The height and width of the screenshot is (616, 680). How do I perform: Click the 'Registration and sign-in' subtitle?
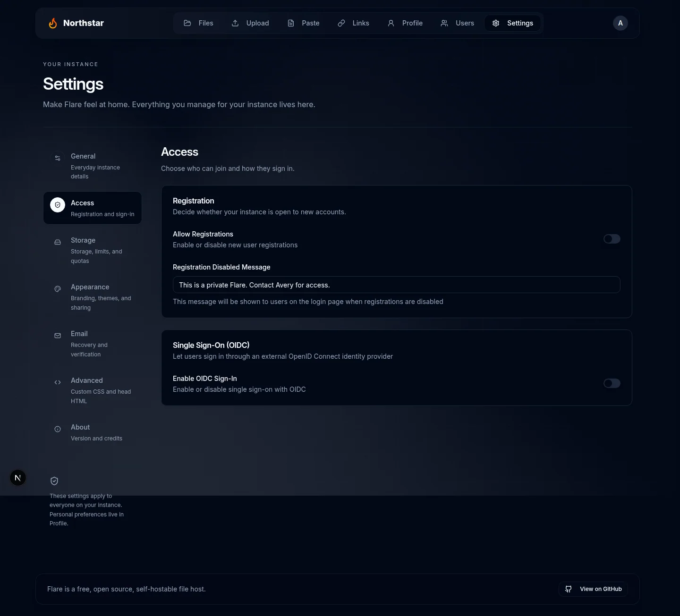pos(102,214)
